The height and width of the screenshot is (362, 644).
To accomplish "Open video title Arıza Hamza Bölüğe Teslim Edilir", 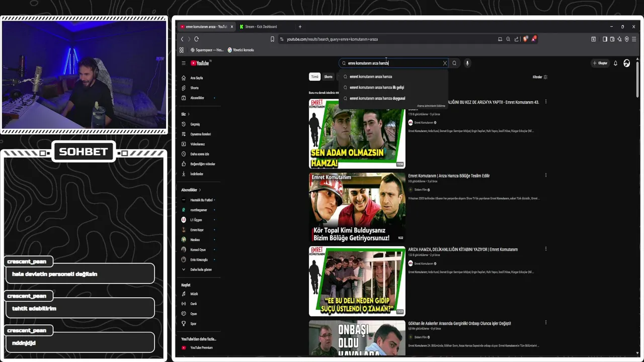I will (x=449, y=176).
